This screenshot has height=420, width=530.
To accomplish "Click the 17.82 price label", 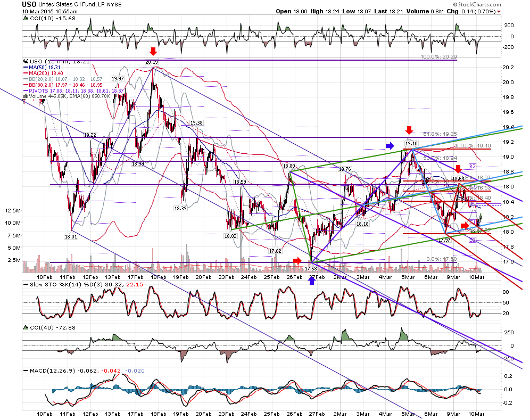I will pos(275,251).
